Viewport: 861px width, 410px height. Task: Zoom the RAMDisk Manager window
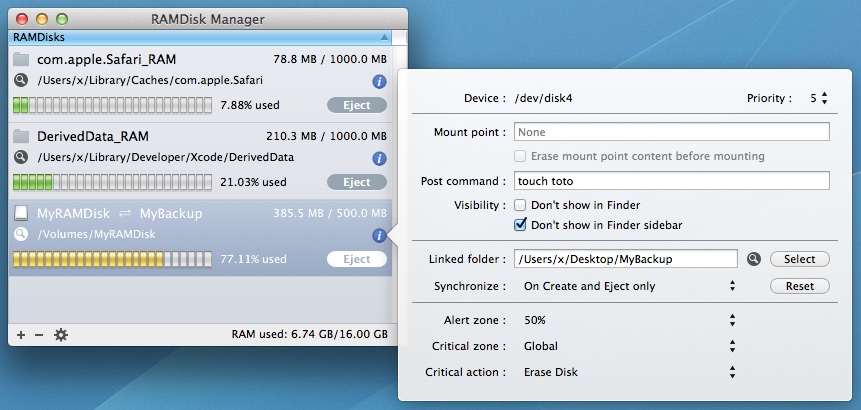click(x=62, y=19)
